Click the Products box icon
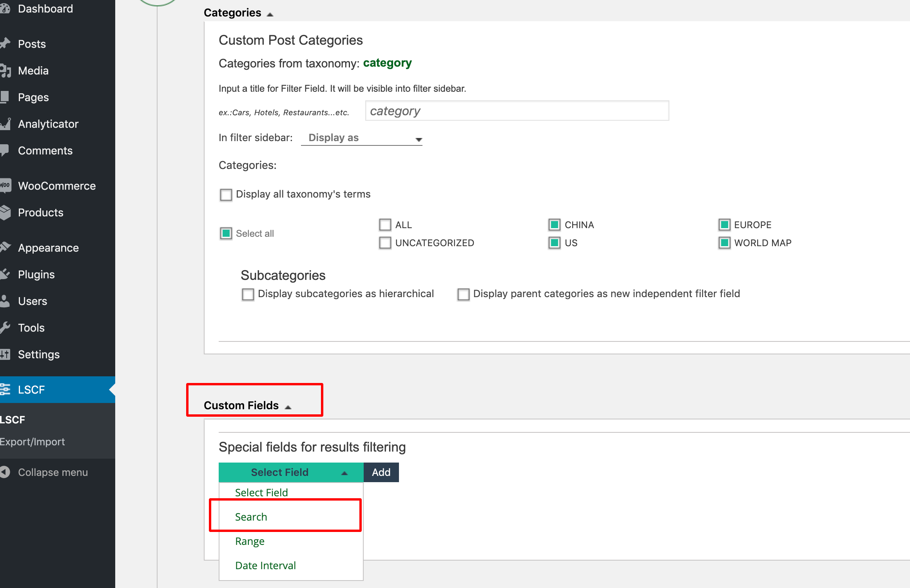 point(5,212)
